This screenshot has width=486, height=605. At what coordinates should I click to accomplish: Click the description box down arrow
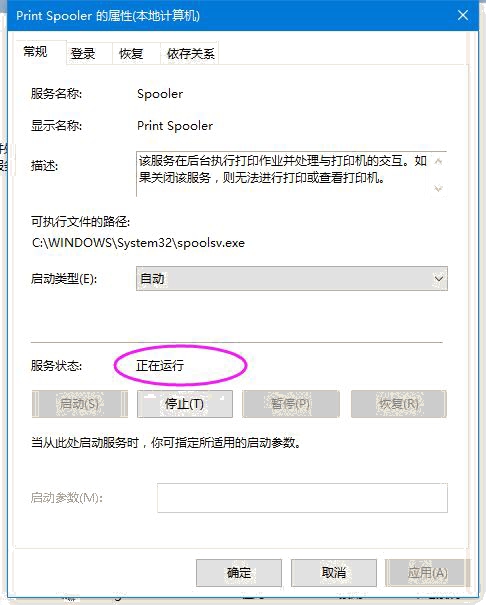[438, 188]
